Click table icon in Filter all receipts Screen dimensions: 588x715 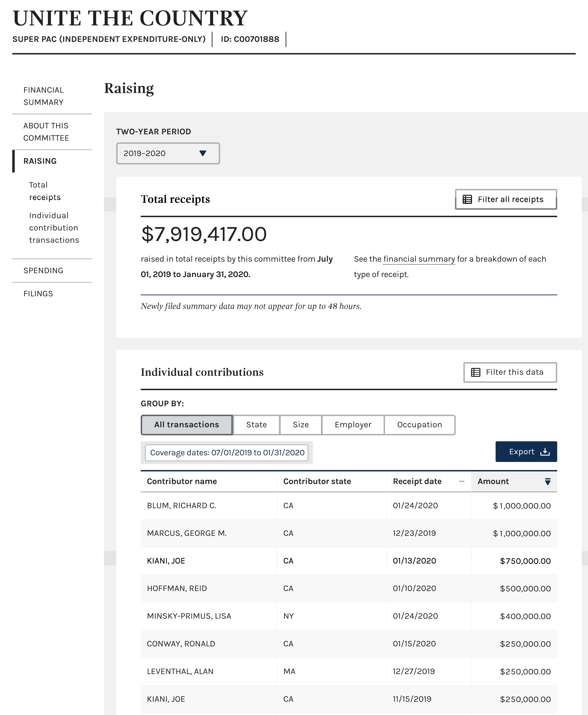(467, 199)
